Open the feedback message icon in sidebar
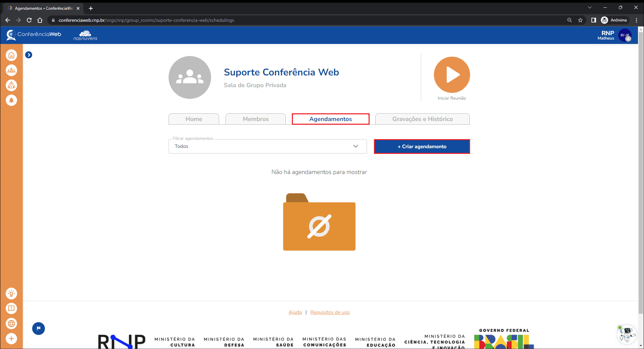This screenshot has height=349, width=644. pyautogui.click(x=11, y=308)
